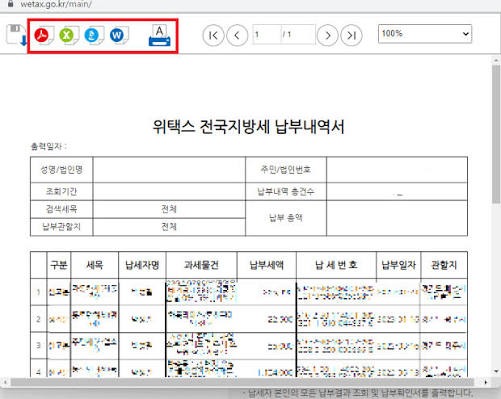Click the wetax.go.kr/main/ address text
501x399 pixels.
point(56,4)
